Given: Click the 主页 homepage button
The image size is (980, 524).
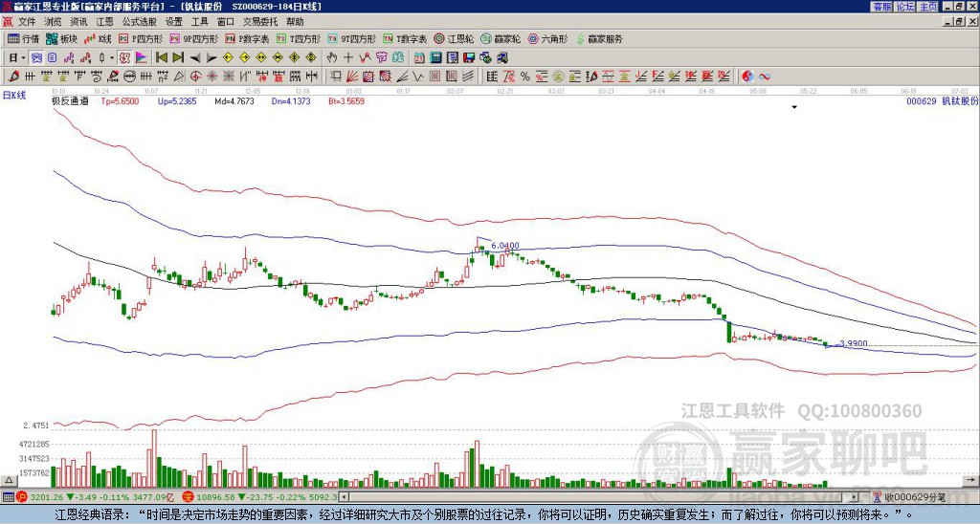Looking at the screenshot, I should coord(927,7).
